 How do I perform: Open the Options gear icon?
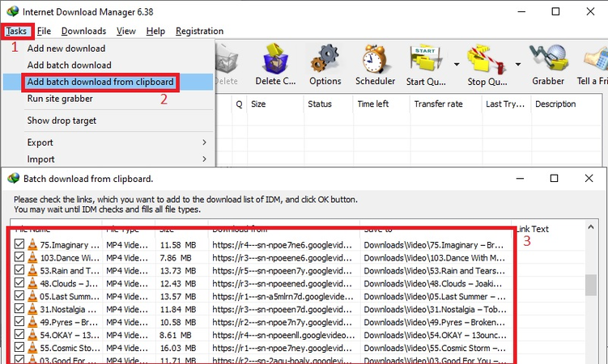[325, 60]
